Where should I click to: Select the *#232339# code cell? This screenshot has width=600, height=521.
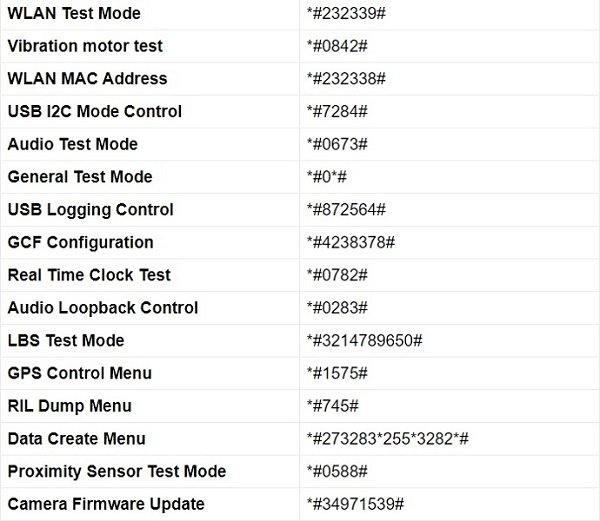click(x=347, y=14)
